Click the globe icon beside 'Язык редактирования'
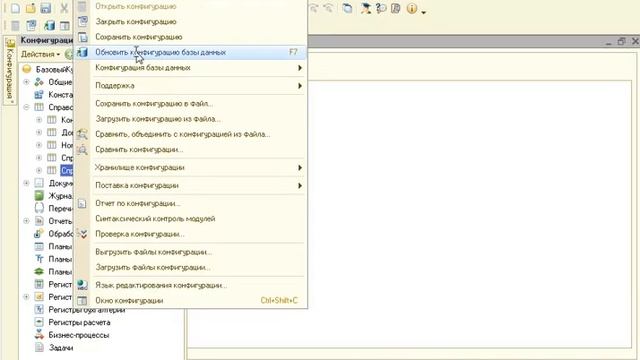The height and width of the screenshot is (360, 640). coord(82,285)
